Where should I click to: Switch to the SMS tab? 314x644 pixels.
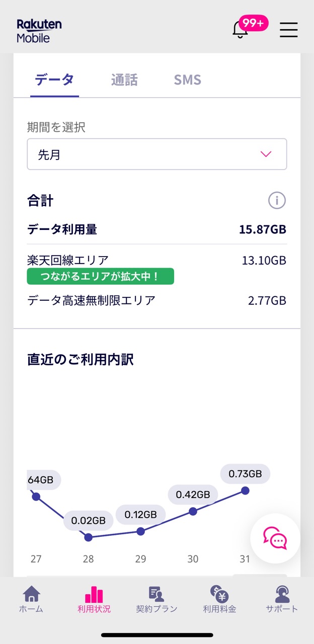(187, 80)
